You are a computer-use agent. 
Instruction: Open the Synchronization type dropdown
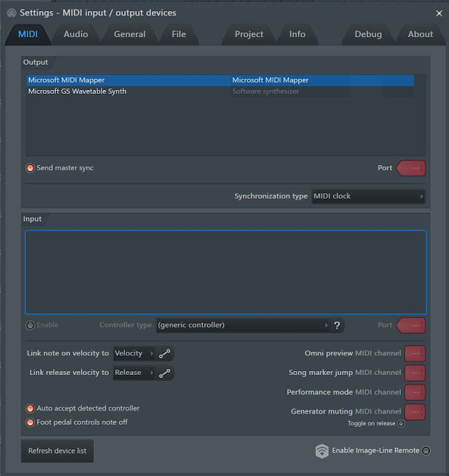coord(368,196)
